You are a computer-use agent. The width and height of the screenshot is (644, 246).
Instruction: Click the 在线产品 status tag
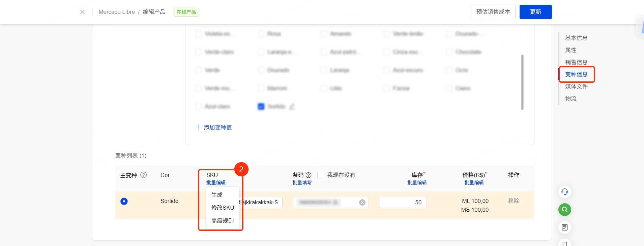click(186, 12)
